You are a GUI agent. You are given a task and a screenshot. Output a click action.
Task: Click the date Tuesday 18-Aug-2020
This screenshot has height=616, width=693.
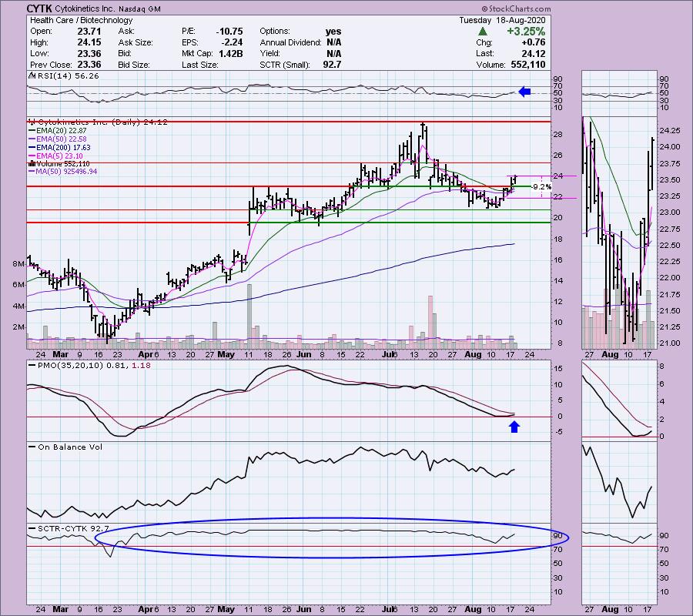502,20
